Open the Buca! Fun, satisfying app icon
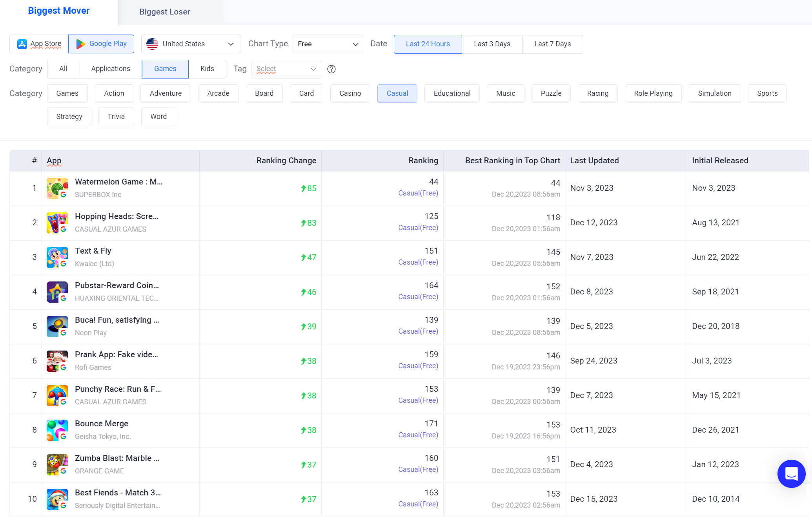The image size is (812, 517). point(57,327)
